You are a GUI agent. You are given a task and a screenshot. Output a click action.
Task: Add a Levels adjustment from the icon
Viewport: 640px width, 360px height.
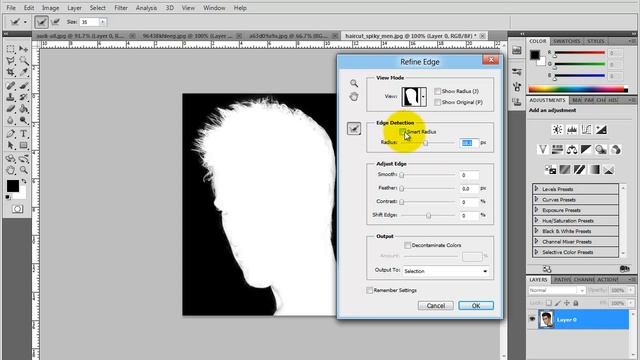572,130
